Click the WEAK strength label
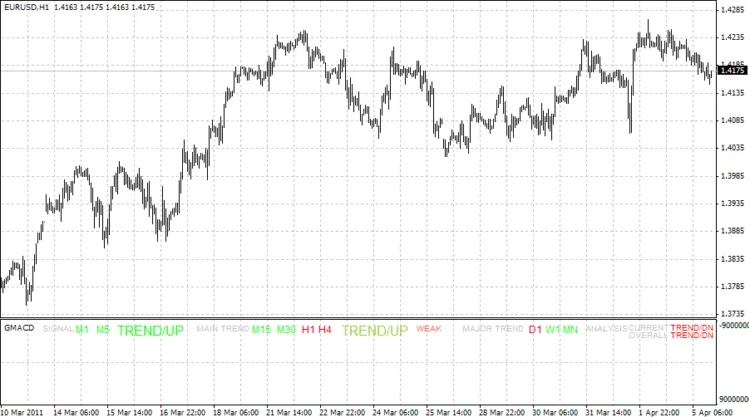749x417 pixels. 429,329
